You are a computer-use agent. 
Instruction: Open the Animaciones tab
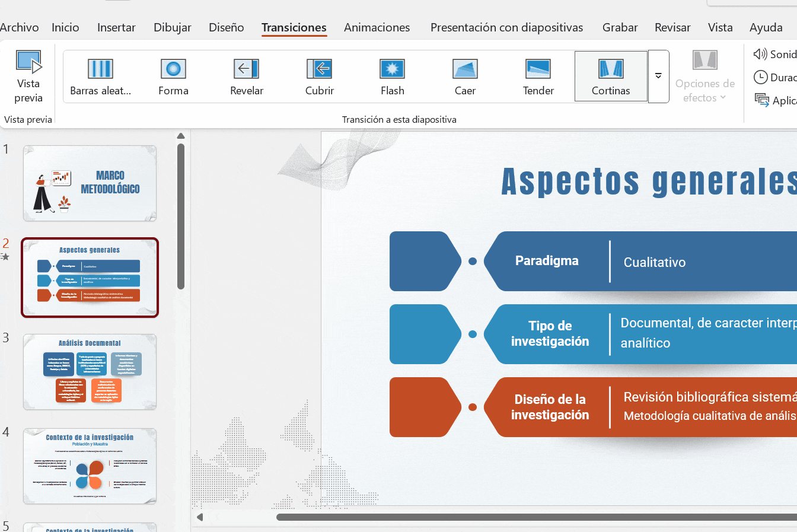point(377,27)
